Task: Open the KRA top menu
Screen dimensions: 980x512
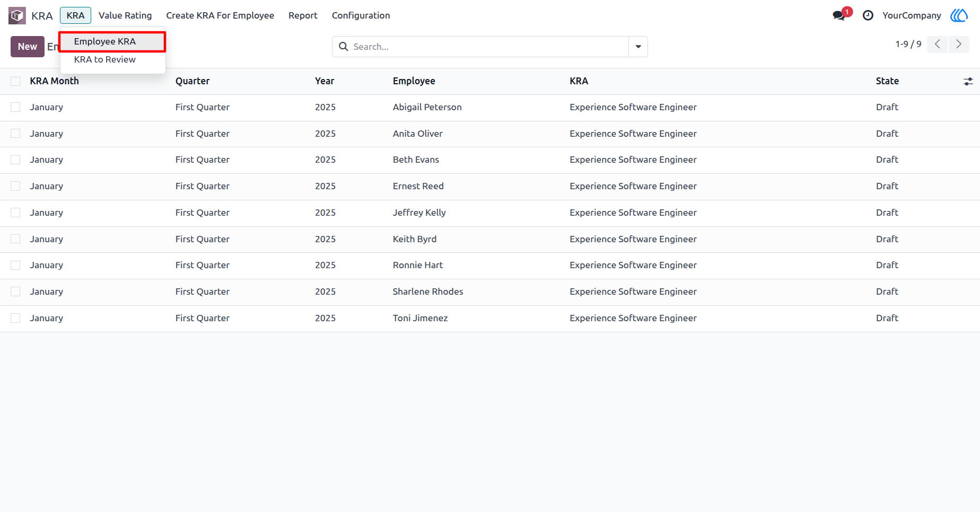Action: [x=75, y=15]
